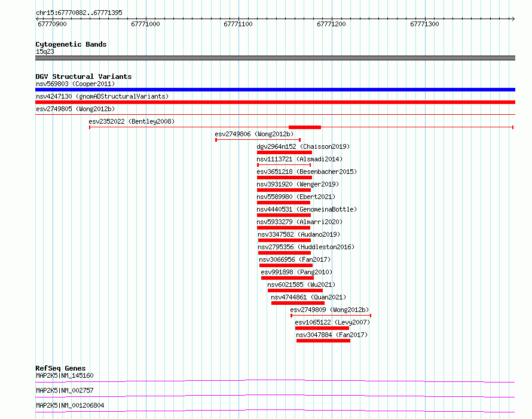Click esv1065122 (Levy2007) label

332,322
